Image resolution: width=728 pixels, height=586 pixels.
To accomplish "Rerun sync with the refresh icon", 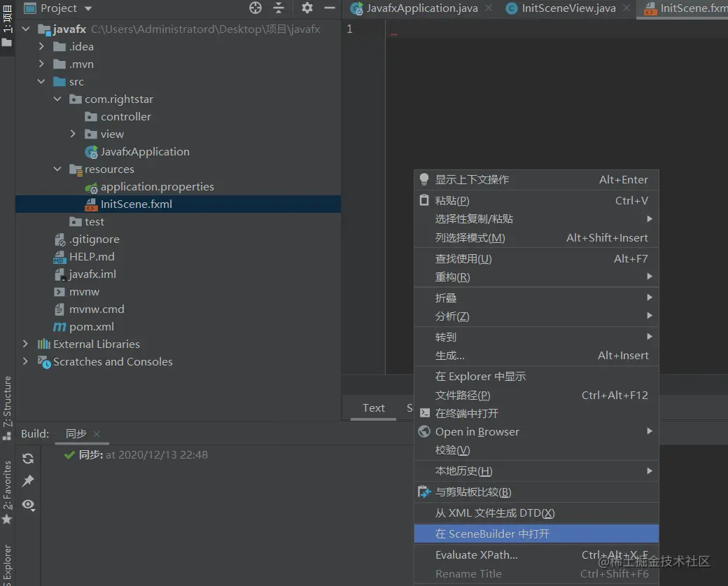I will [x=28, y=459].
